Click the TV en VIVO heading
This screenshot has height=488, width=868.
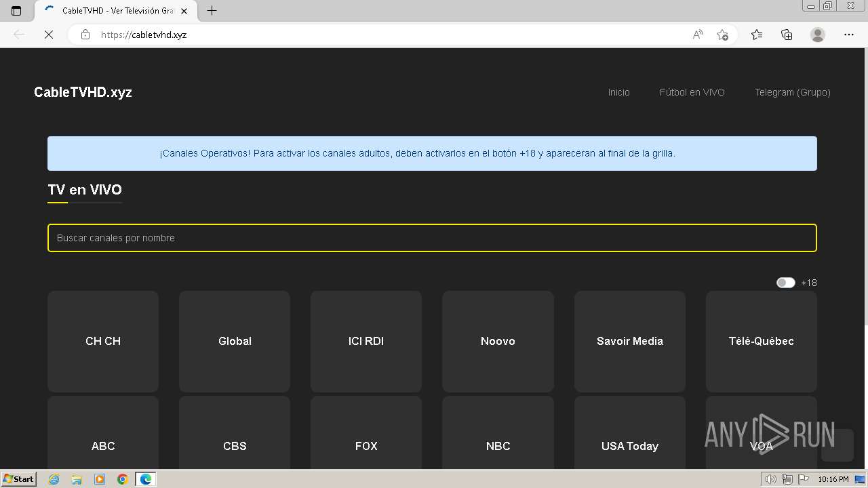click(85, 190)
